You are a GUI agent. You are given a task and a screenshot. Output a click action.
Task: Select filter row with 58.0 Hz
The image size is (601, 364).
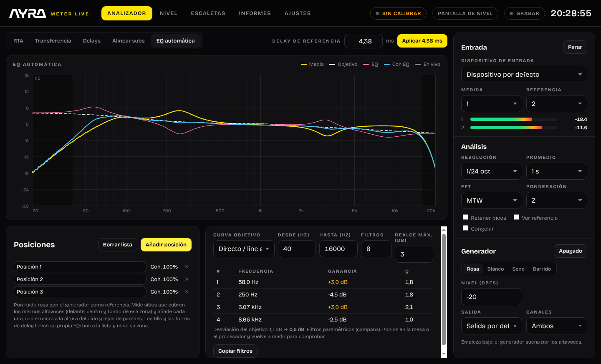pos(323,282)
